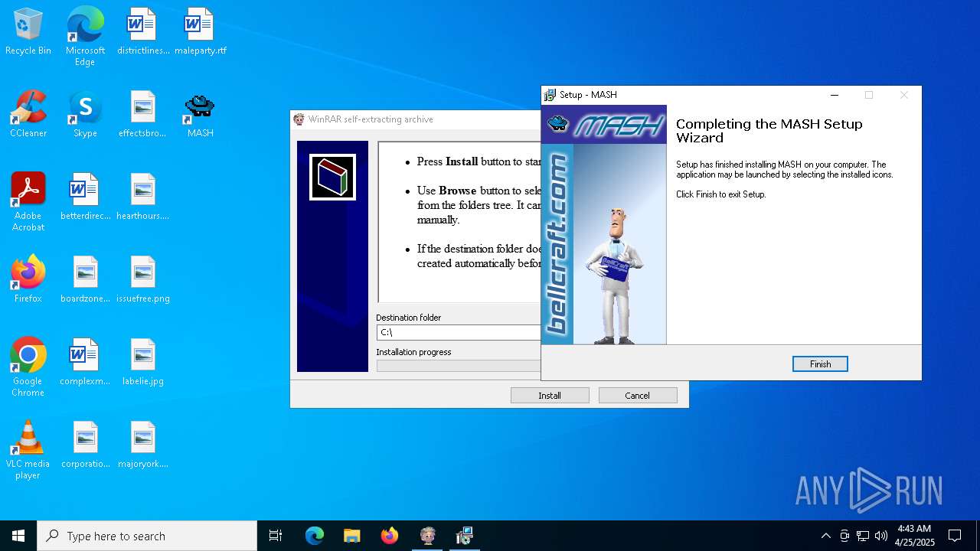Select the Firefox desktop shortcut

[x=28, y=279]
